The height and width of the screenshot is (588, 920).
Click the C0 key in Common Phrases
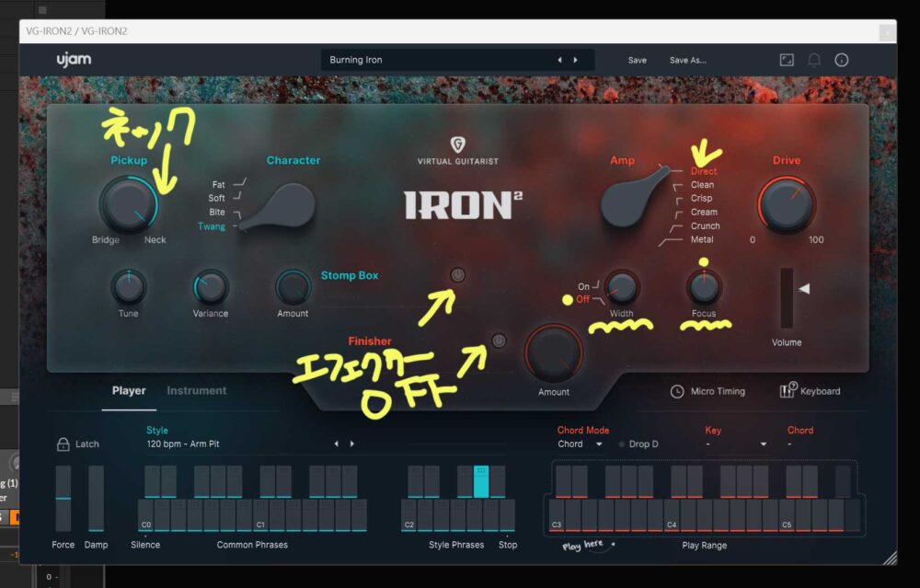click(146, 515)
